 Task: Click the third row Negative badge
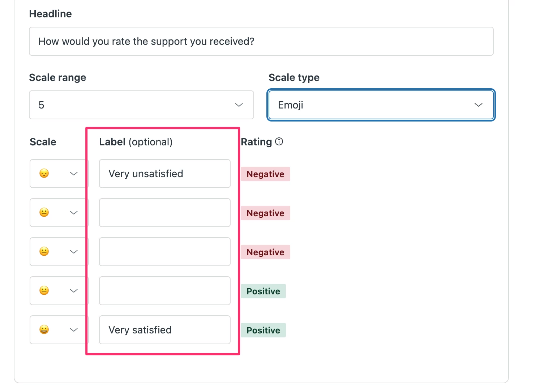265,252
